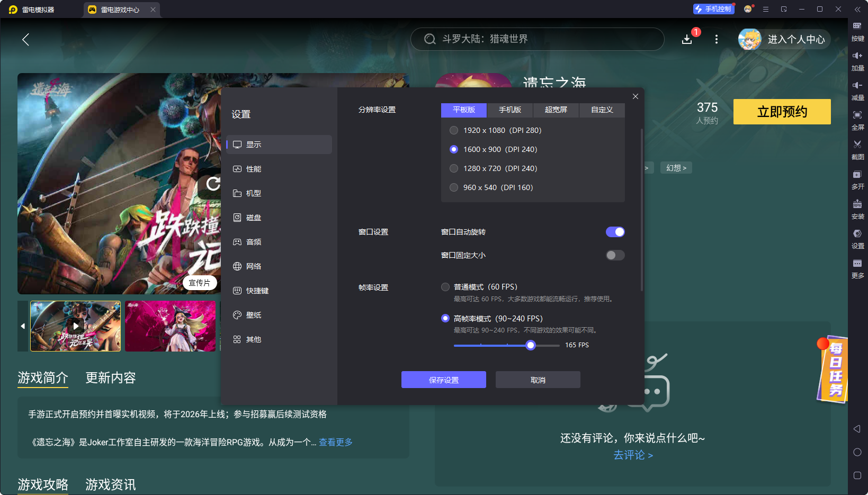868x495 pixels.
Task: Click the 取消 button
Action: (x=538, y=380)
